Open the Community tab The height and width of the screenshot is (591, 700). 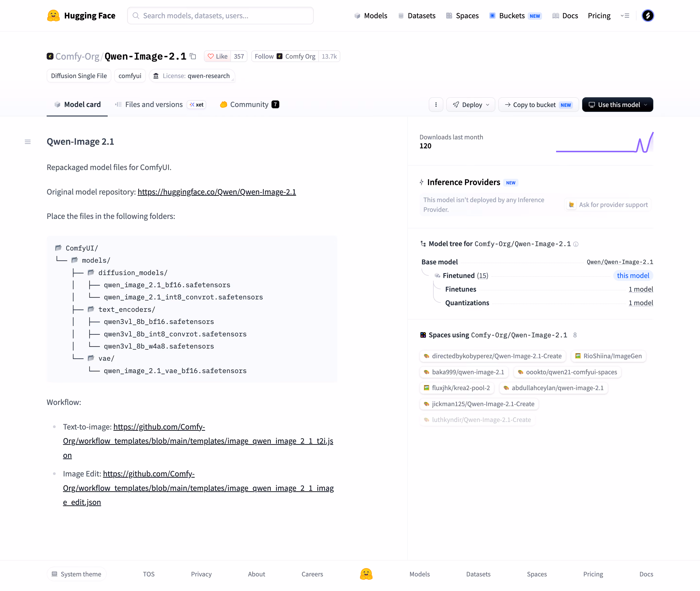point(249,105)
